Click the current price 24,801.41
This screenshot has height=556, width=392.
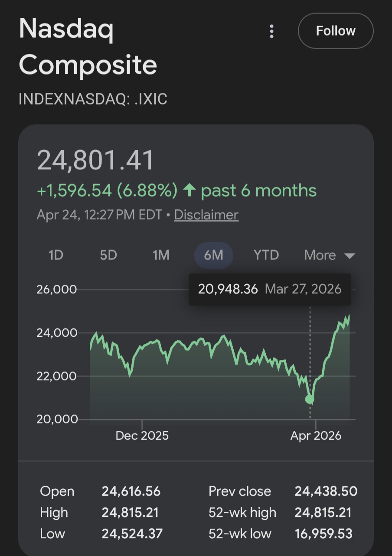[x=96, y=160]
